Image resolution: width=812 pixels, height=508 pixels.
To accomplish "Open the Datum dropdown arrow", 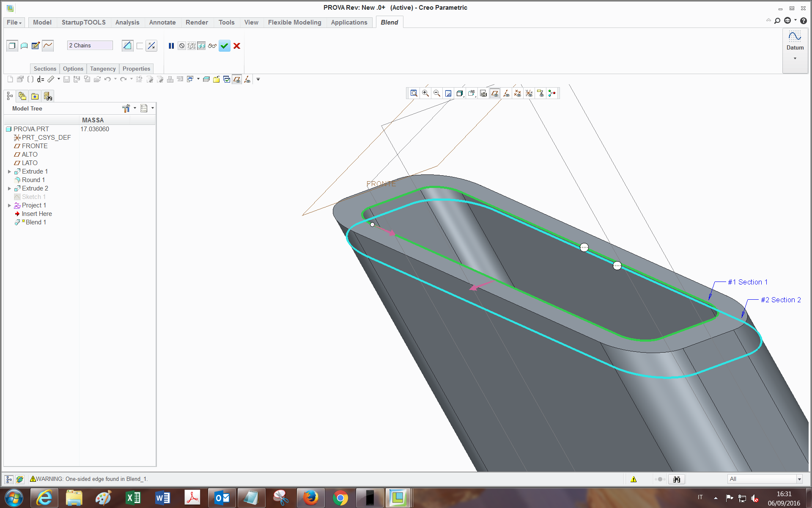I will (795, 58).
